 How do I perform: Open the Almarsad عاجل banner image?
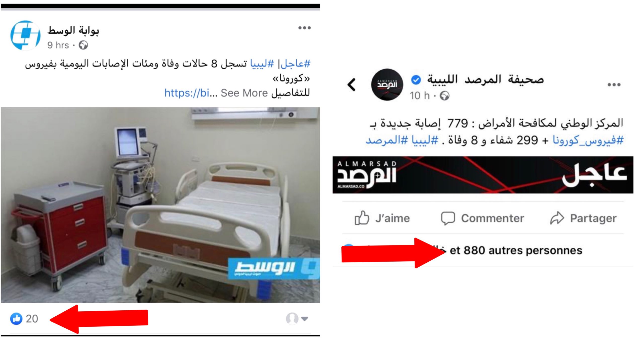[x=483, y=175]
